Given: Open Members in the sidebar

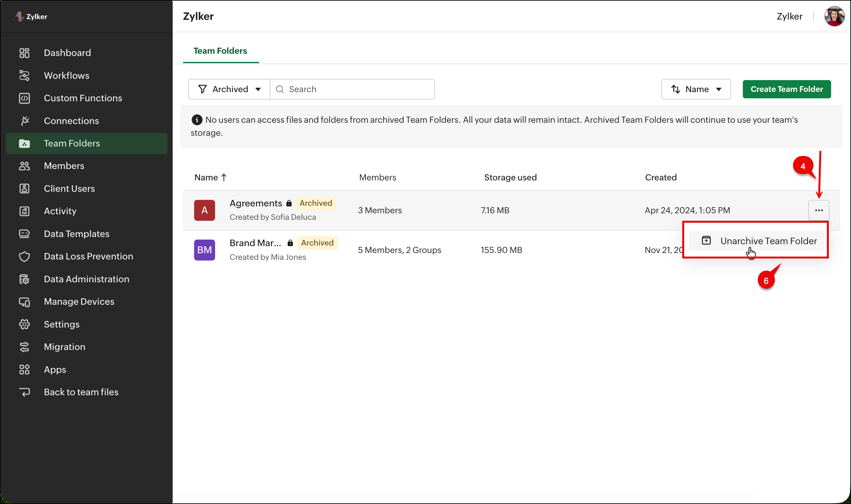Looking at the screenshot, I should pyautogui.click(x=64, y=166).
